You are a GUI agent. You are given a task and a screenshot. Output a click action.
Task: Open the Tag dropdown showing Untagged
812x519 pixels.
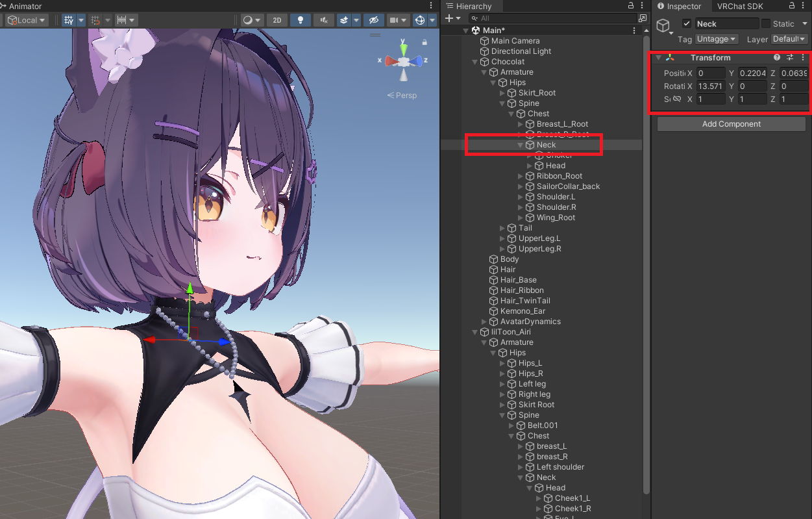pos(717,39)
